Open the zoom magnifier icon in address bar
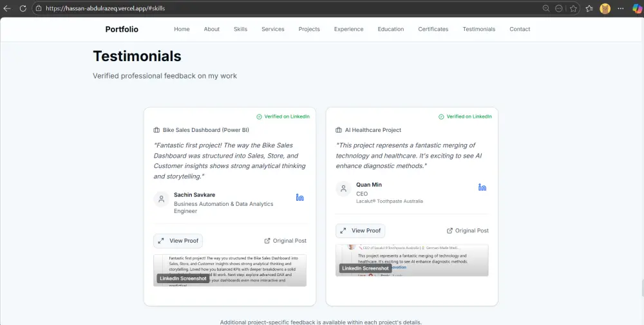644x325 pixels. click(546, 8)
